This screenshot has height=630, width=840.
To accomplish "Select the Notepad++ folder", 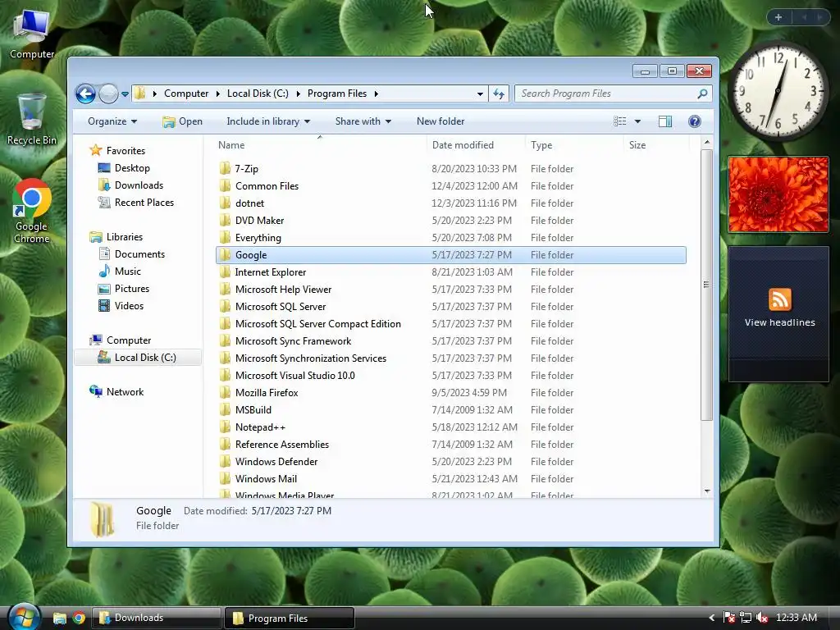I will click(260, 427).
